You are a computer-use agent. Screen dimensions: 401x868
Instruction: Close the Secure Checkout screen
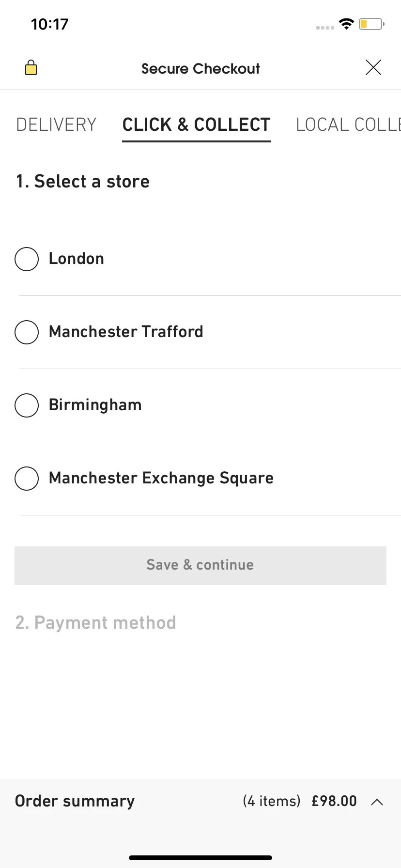(373, 67)
